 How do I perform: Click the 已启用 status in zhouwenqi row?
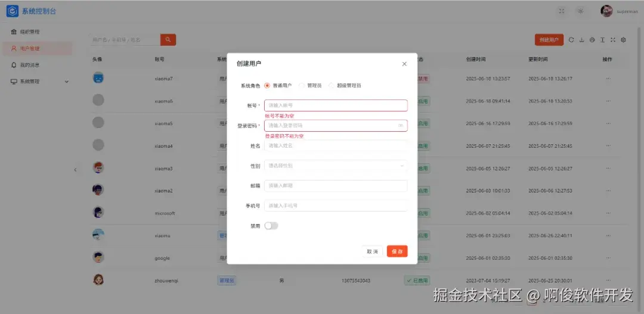click(x=417, y=281)
